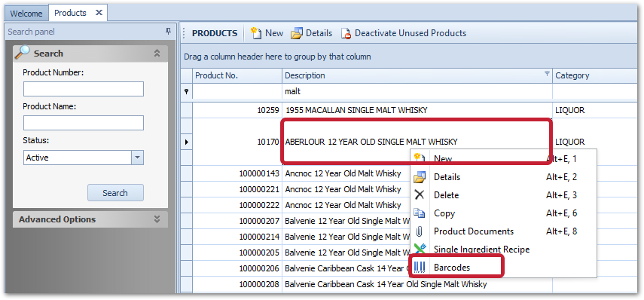Select product number 100000205 row
Viewport: 644px width, 300px height.
[237, 253]
